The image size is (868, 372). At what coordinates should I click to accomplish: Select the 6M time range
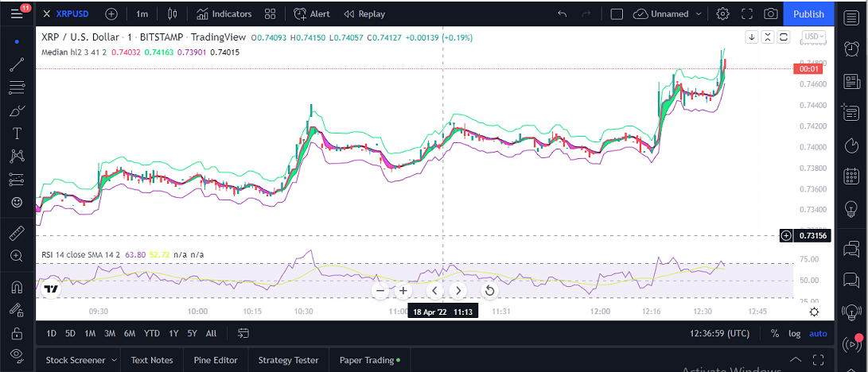pos(130,333)
